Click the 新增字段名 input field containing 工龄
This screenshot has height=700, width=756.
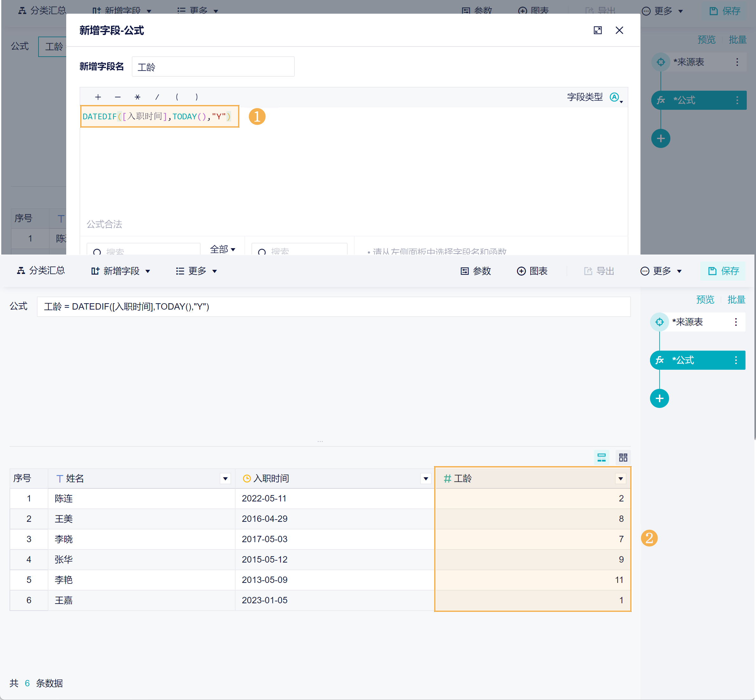[213, 67]
